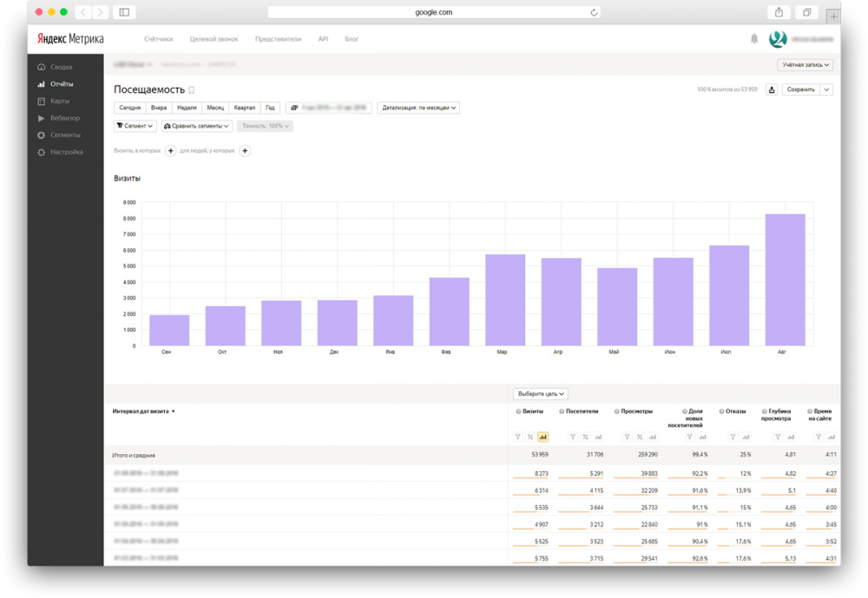
Task: Open Карты in the left sidebar
Action: tap(60, 101)
